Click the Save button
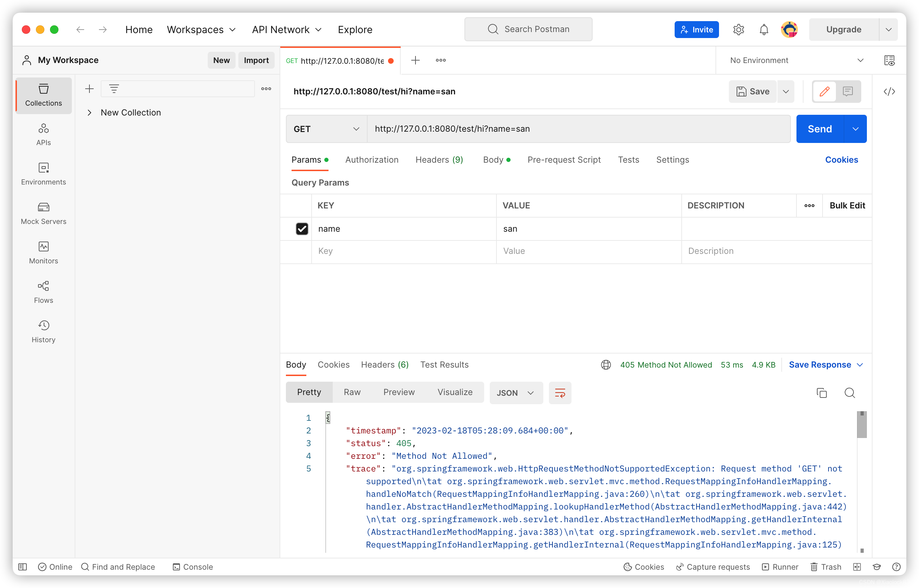The width and height of the screenshot is (919, 588). (x=752, y=91)
